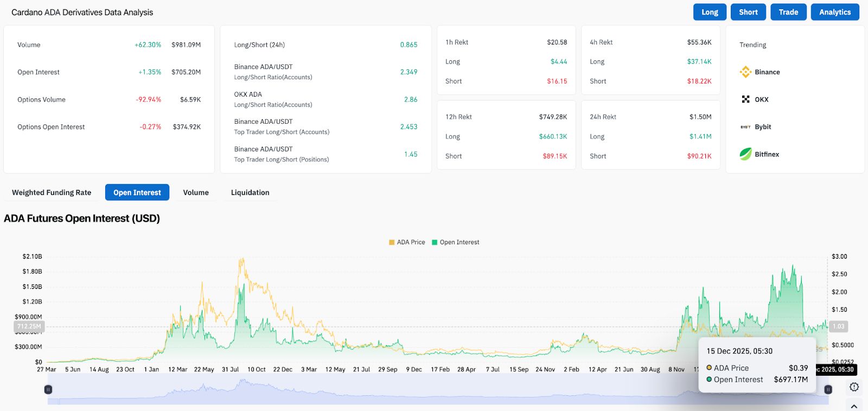The height and width of the screenshot is (411, 868).
Task: Click the Binance diamond logo icon
Action: coord(745,72)
